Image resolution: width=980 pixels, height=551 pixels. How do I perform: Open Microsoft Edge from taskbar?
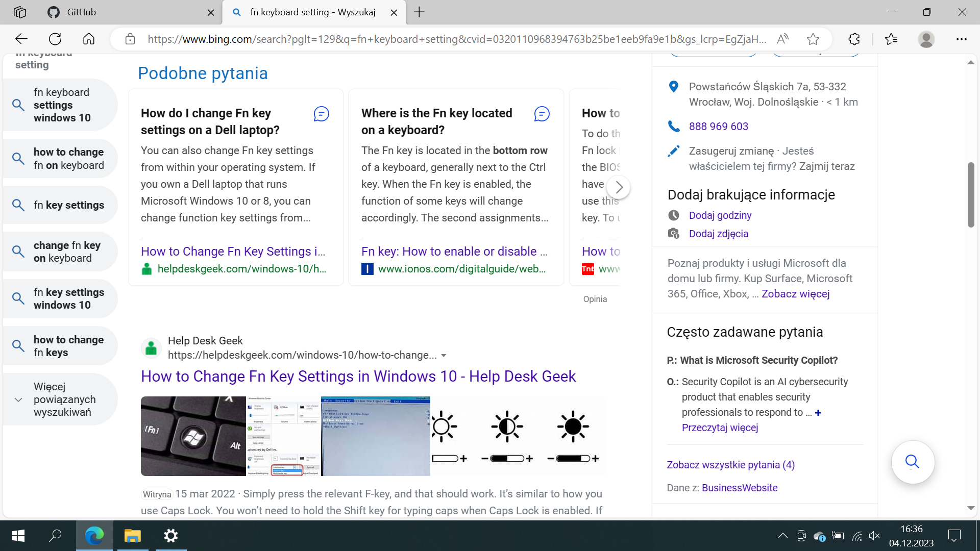pyautogui.click(x=94, y=536)
